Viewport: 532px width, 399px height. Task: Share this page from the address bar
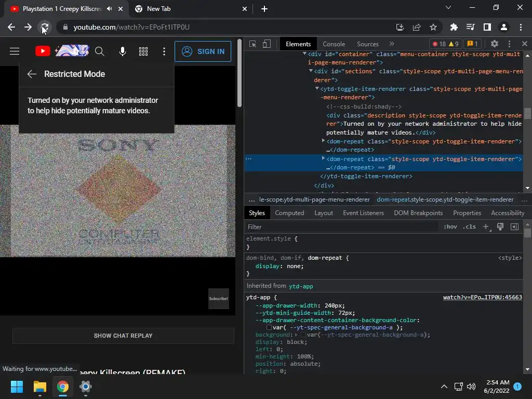[x=417, y=27]
